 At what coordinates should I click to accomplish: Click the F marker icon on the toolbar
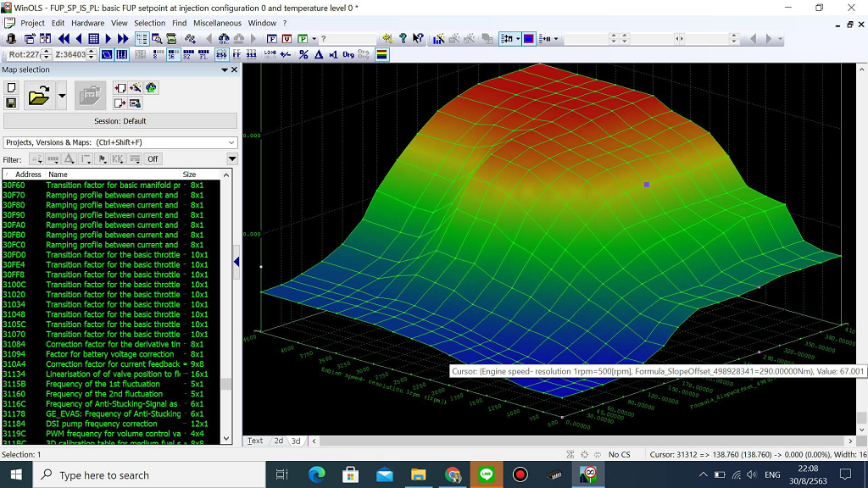click(271, 39)
